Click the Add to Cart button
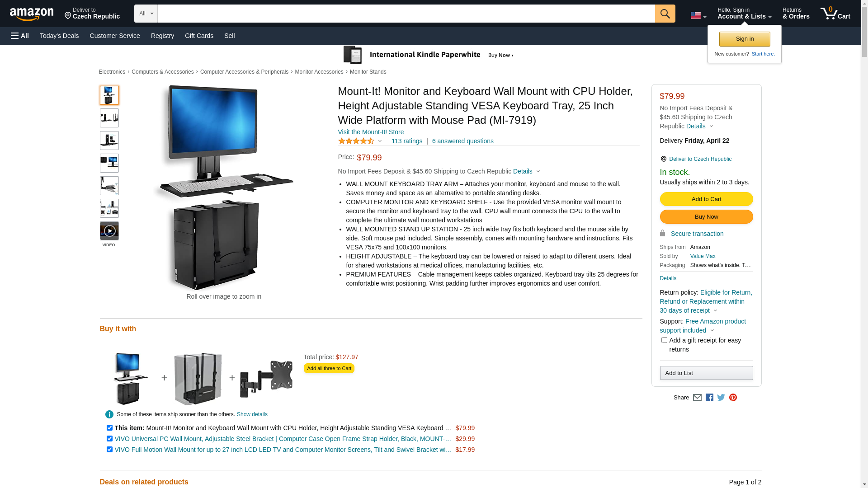This screenshot has width=868, height=488. pos(706,199)
